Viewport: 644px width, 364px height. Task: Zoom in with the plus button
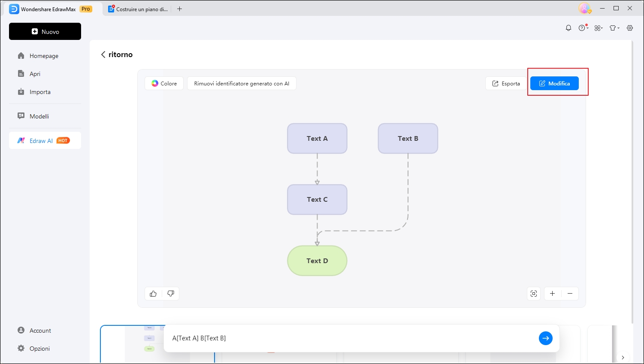click(553, 294)
